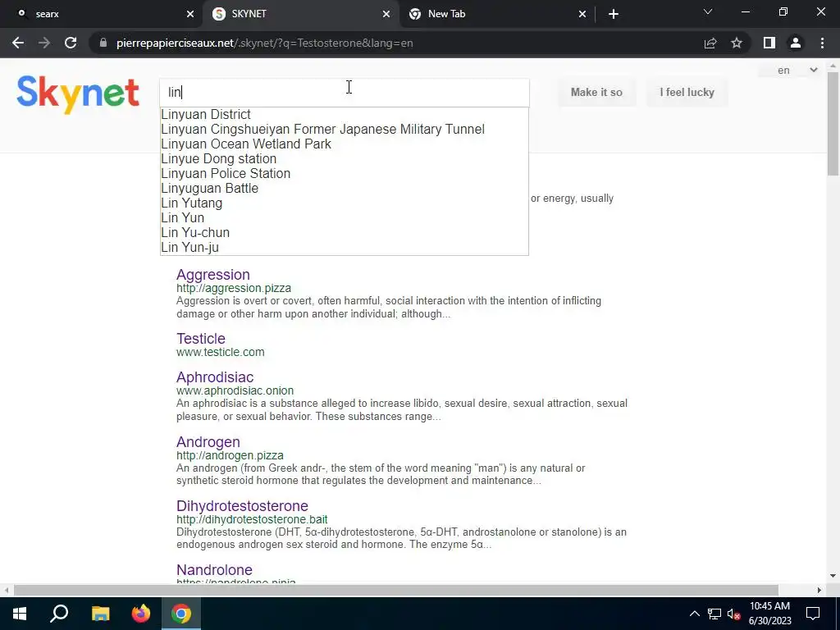Open Windows taskbar search
Image resolution: width=840 pixels, height=630 pixels.
[59, 614]
